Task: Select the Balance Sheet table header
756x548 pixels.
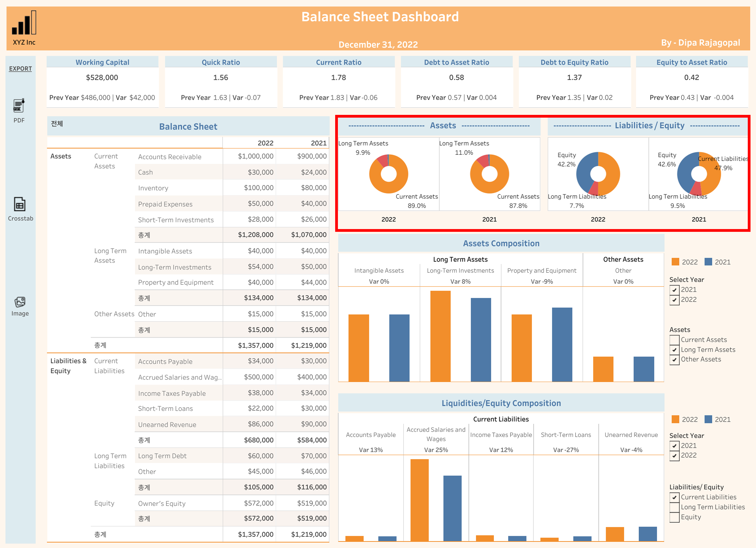Action: point(188,127)
